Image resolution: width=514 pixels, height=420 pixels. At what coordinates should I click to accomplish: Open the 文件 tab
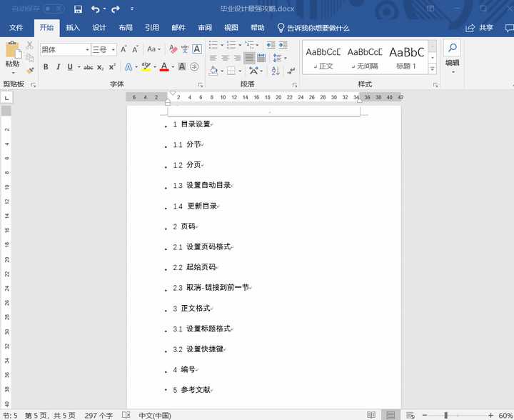click(x=16, y=28)
